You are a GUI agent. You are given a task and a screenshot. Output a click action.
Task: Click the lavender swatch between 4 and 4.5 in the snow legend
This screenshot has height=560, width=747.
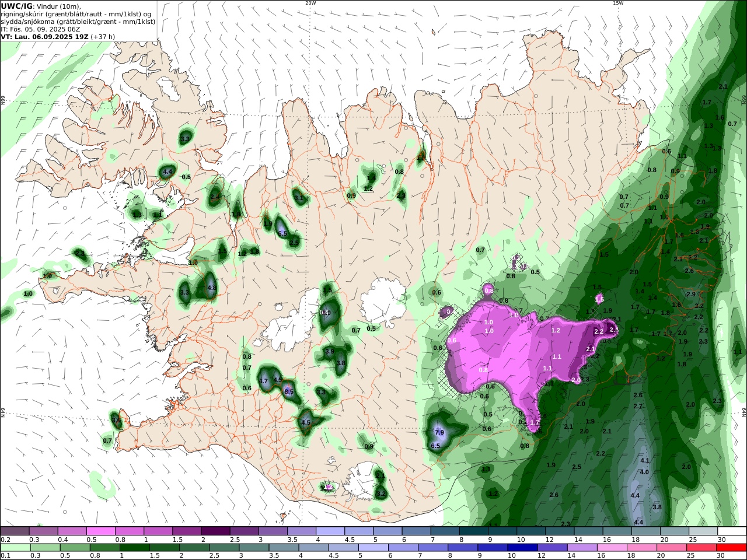(330, 531)
